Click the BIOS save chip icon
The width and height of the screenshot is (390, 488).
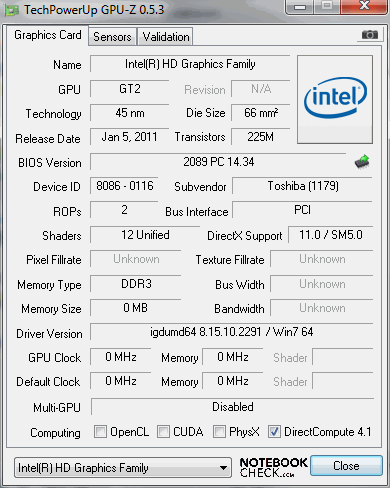coord(362,162)
